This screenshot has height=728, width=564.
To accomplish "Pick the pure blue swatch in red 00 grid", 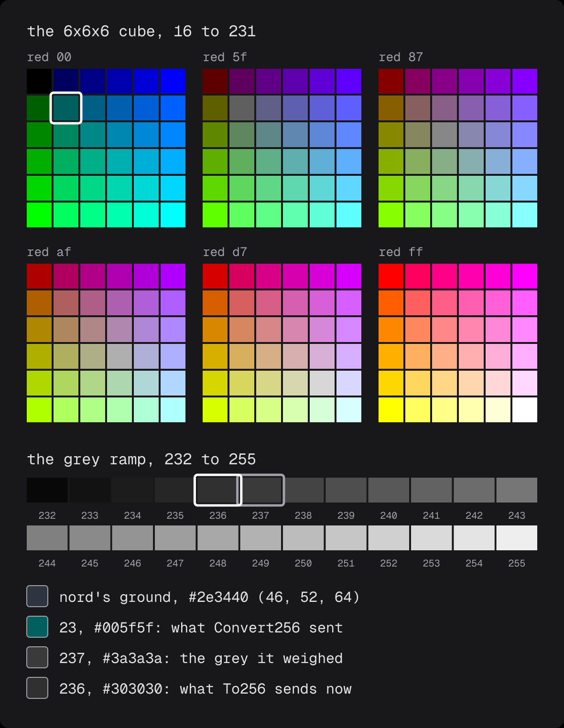I will (173, 81).
